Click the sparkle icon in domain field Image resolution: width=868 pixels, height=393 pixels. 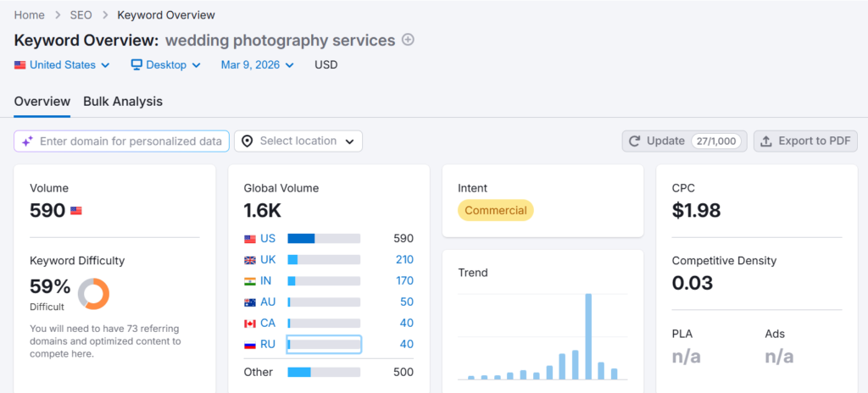coord(27,141)
